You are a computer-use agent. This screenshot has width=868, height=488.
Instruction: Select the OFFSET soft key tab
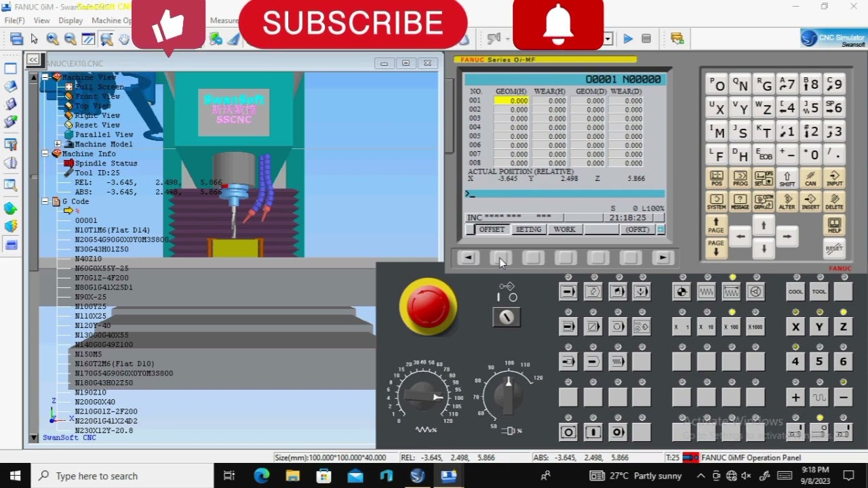click(492, 230)
